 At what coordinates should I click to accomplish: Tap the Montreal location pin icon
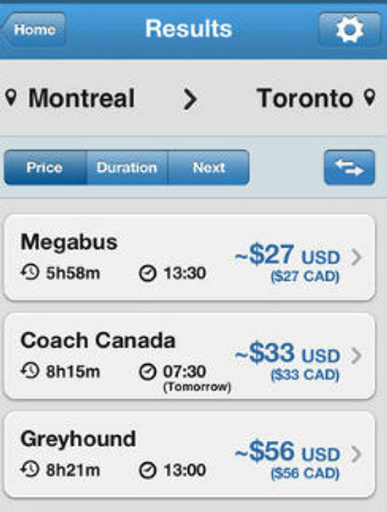click(11, 98)
